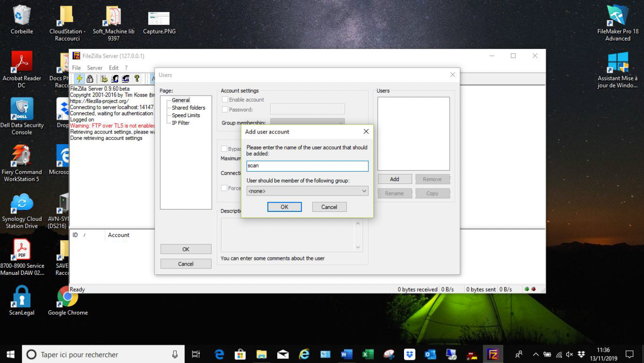Viewport: 644px width, 363px height.
Task: Open File Explorer from the taskbar
Action: 261,355
